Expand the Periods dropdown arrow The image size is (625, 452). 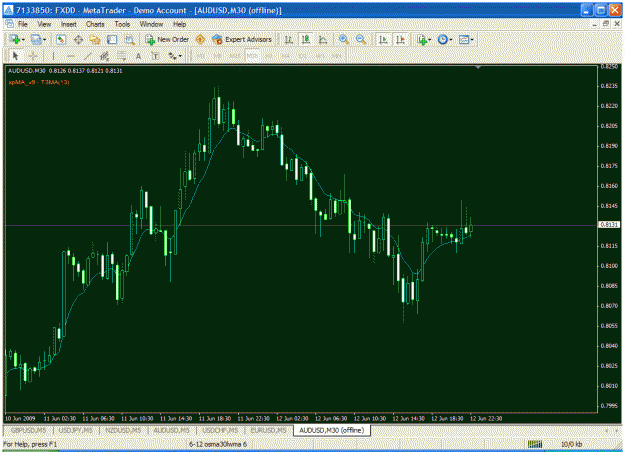[451, 40]
